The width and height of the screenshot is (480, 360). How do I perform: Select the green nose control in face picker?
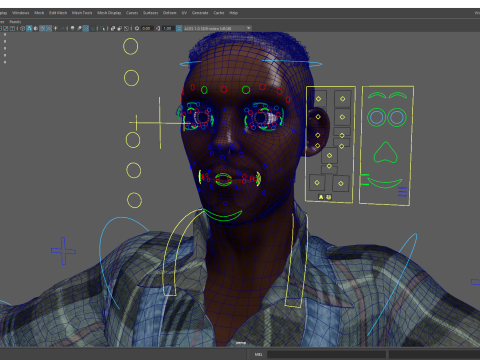385,153
